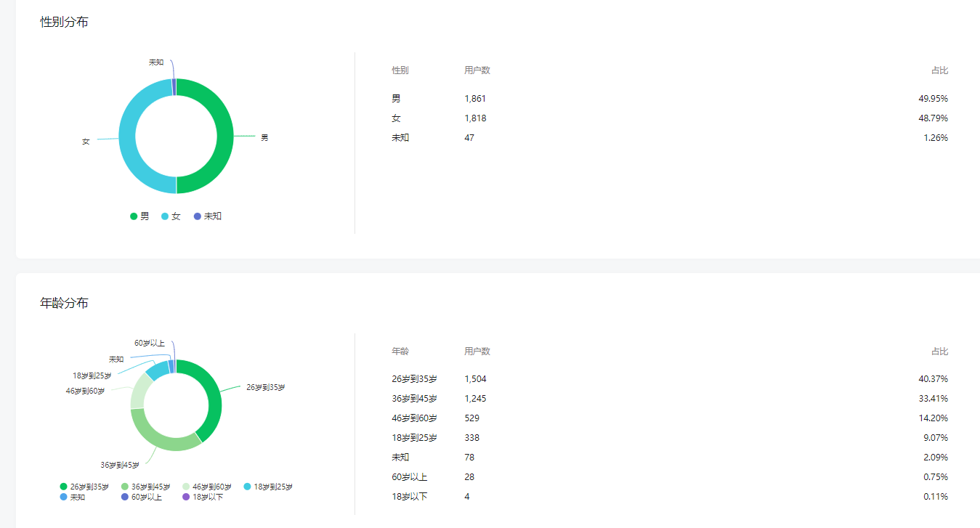Viewport: 980px width, 528px height.
Task: Click the percentage 40.37%
Action: pos(933,379)
